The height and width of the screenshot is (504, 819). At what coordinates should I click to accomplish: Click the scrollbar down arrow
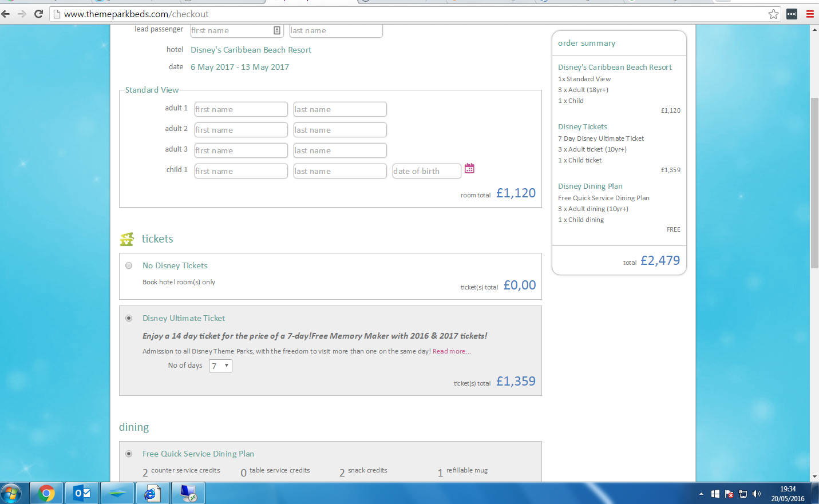tap(814, 477)
